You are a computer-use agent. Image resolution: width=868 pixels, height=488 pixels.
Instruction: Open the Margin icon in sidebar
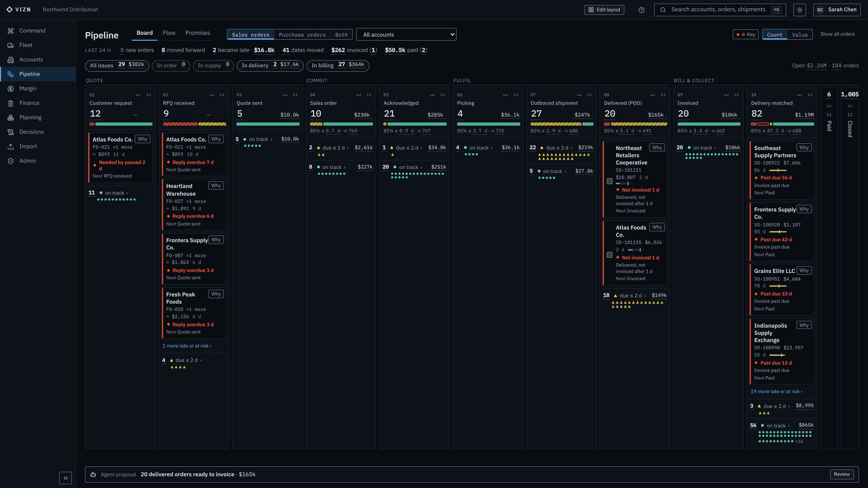coord(10,89)
